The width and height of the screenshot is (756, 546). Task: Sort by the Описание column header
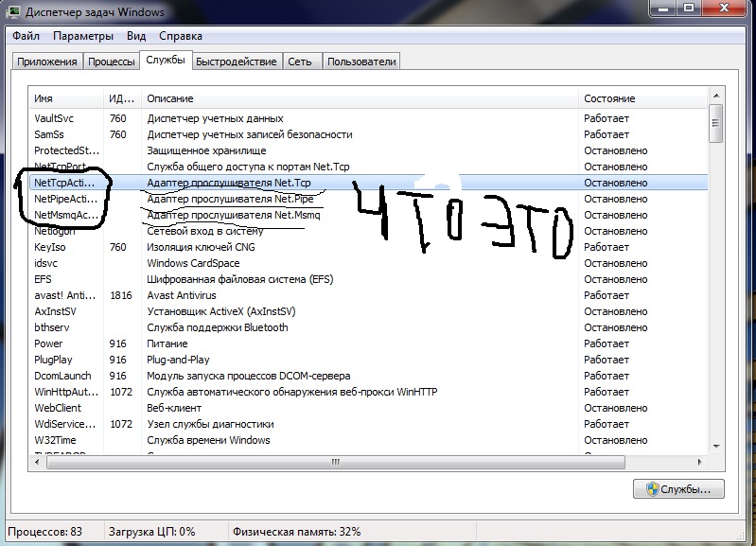(x=360, y=98)
